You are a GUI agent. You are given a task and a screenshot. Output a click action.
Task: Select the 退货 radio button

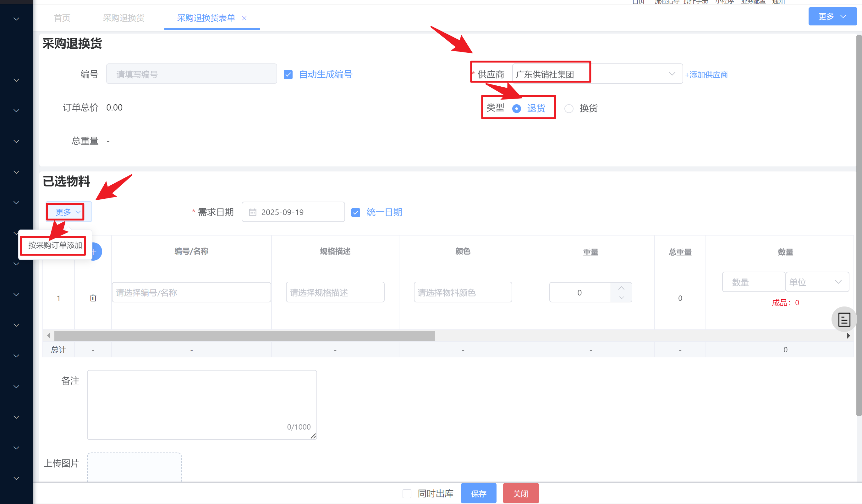(517, 109)
